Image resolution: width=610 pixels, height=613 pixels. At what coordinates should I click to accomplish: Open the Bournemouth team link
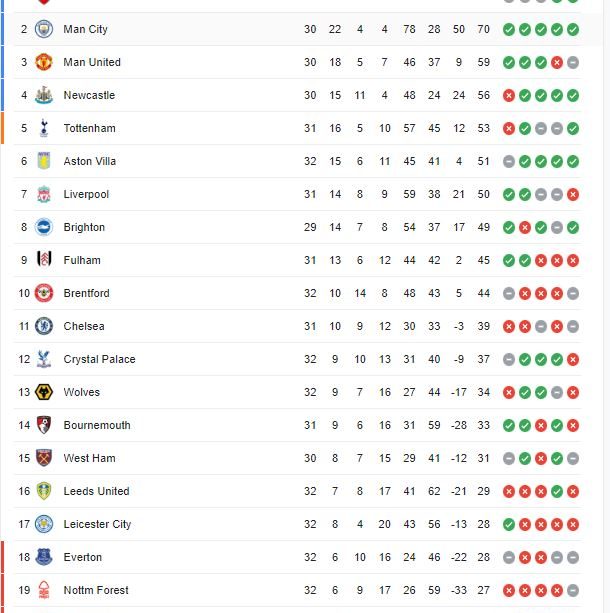pos(97,425)
